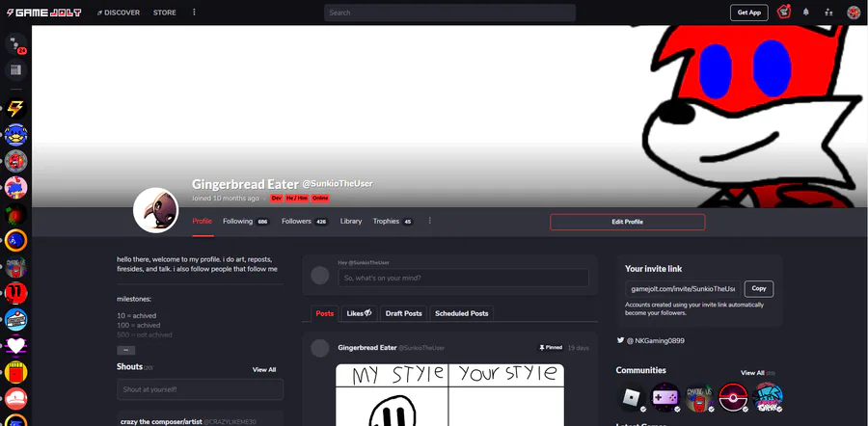Viewport: 868px width, 426px height.
Task: Click the 'Online' status tag
Action: click(320, 199)
